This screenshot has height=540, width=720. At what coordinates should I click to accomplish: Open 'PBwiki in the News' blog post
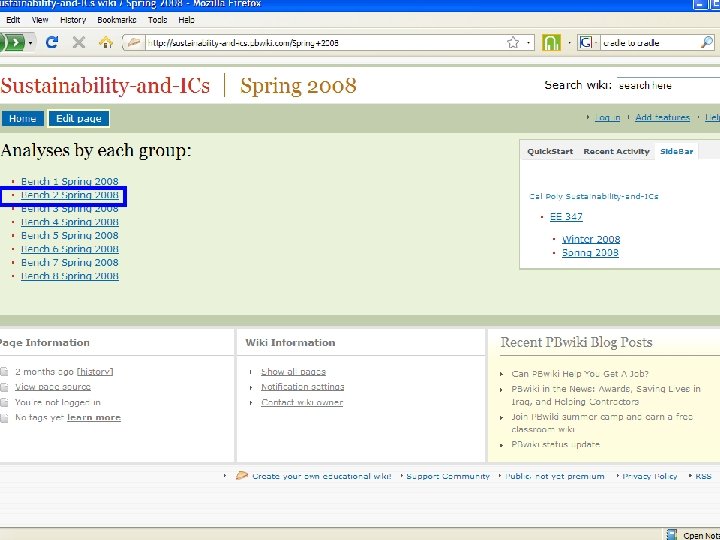[x=606, y=395]
